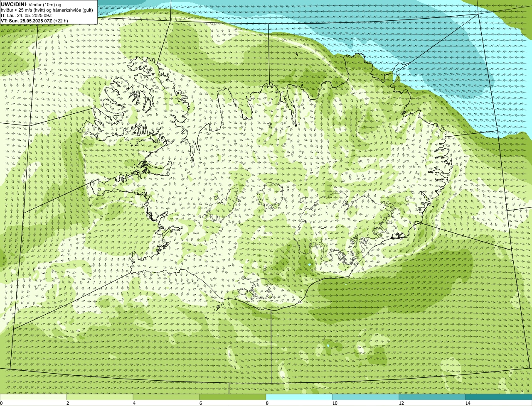Click the '14' label on the wind scale
532x406 pixels.
pos(468,403)
